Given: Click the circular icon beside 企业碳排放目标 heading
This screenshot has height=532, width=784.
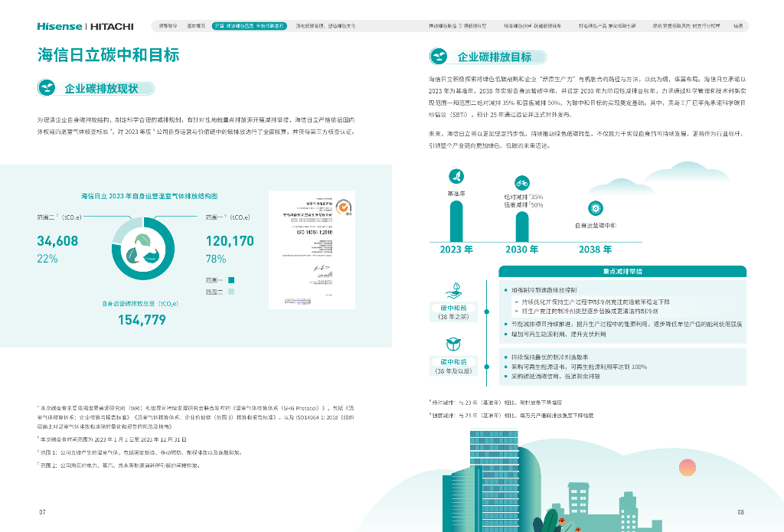Looking at the screenshot, I should [438, 56].
